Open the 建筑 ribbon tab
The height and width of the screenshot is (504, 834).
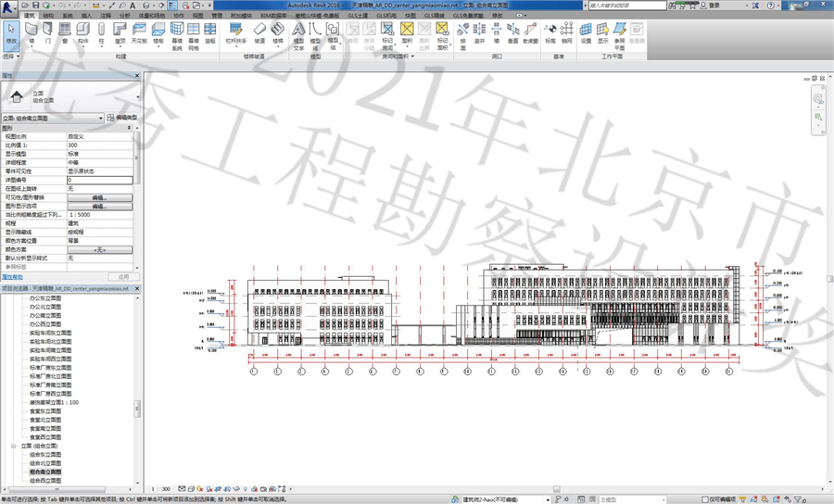30,16
